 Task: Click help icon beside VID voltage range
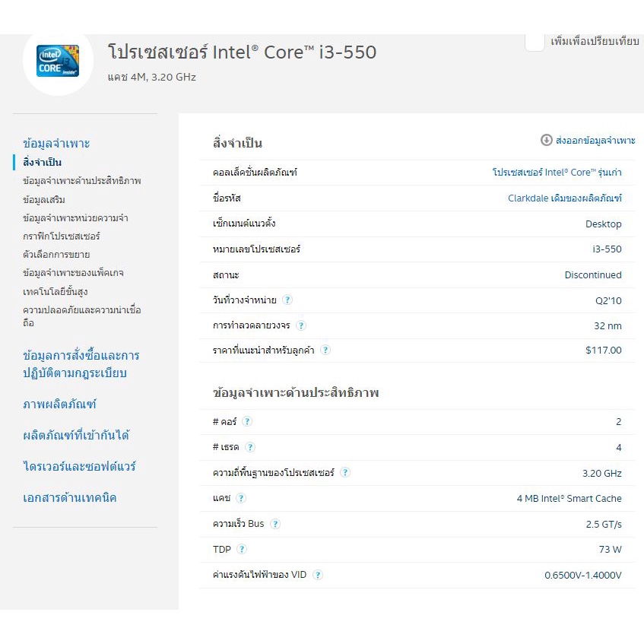coord(318,575)
